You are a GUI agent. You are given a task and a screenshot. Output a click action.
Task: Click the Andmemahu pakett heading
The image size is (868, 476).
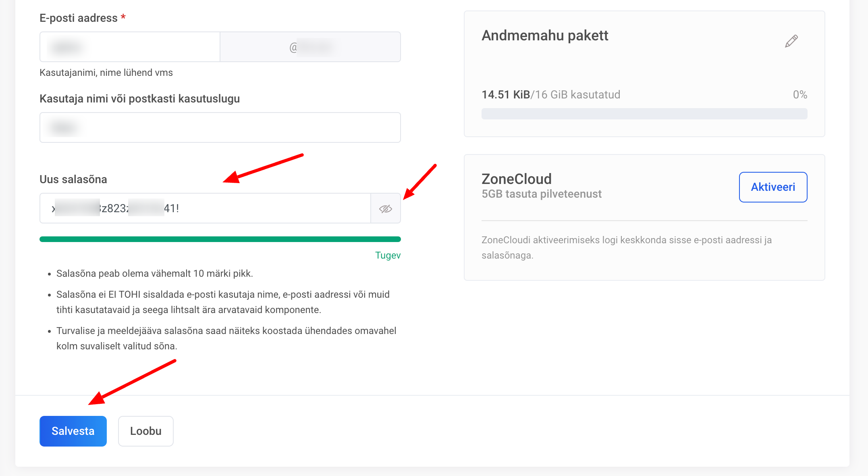(x=545, y=35)
